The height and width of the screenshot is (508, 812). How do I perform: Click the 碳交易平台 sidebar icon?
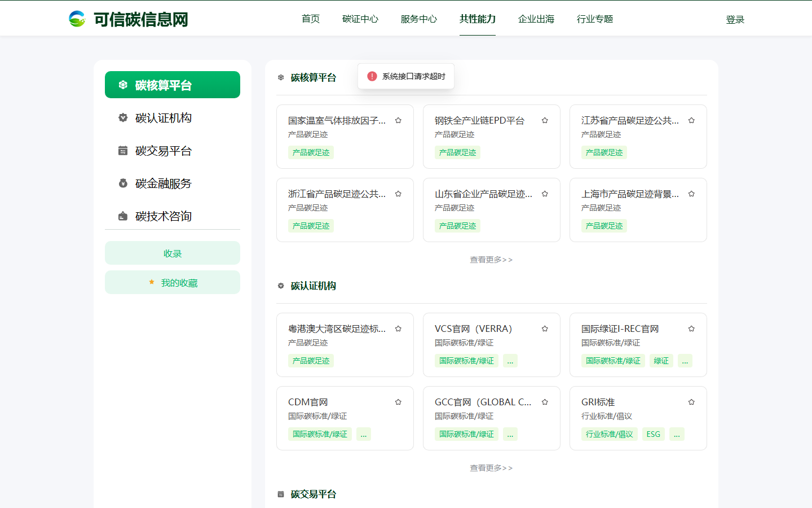coord(123,150)
